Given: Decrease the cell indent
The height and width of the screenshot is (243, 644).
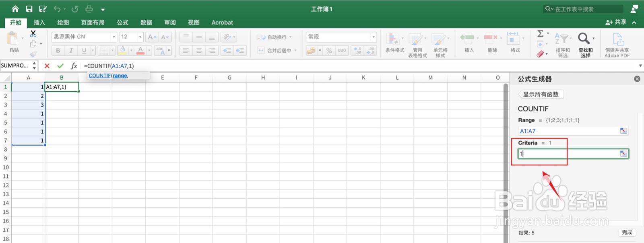Looking at the screenshot, I should pos(227,50).
